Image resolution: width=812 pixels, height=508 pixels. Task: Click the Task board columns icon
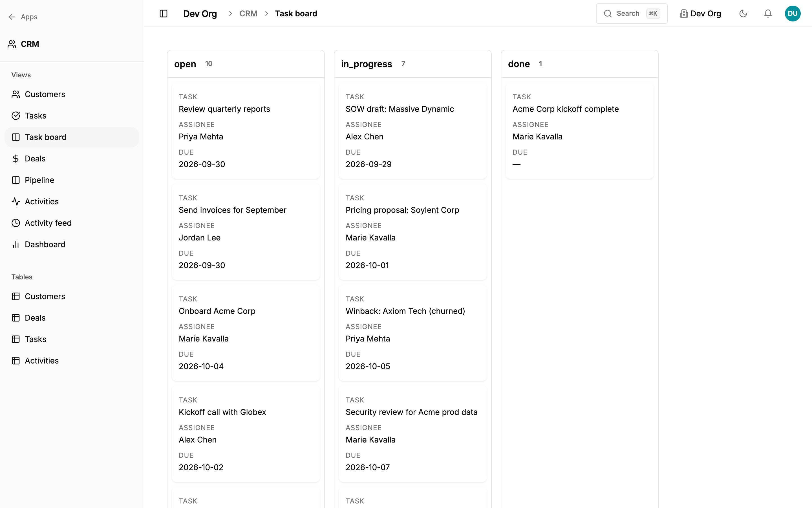click(x=16, y=137)
